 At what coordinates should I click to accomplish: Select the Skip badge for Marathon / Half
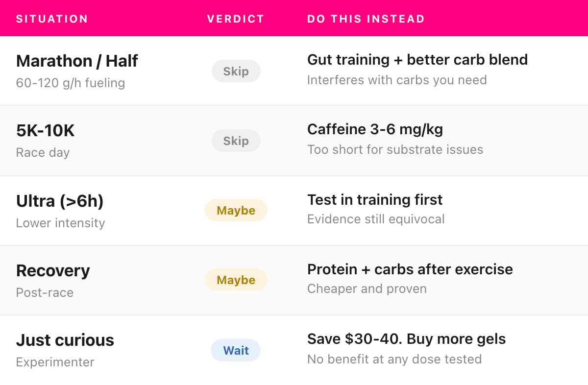[x=236, y=71]
